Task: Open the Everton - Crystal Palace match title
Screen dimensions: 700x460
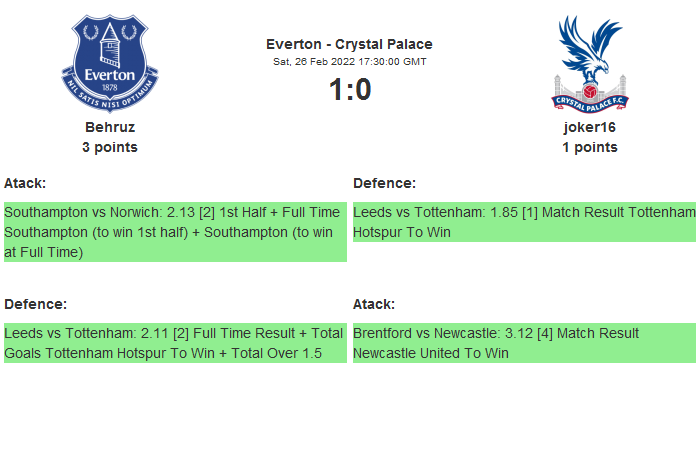Action: coord(349,44)
